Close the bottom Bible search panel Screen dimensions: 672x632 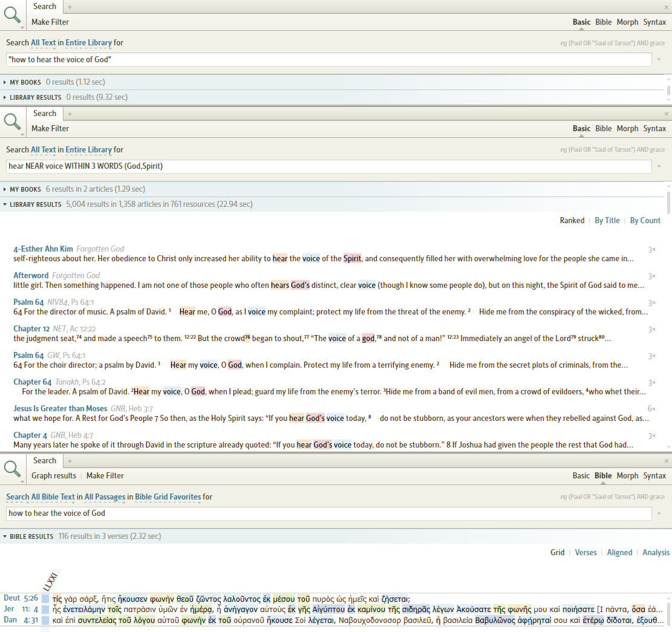click(x=667, y=461)
